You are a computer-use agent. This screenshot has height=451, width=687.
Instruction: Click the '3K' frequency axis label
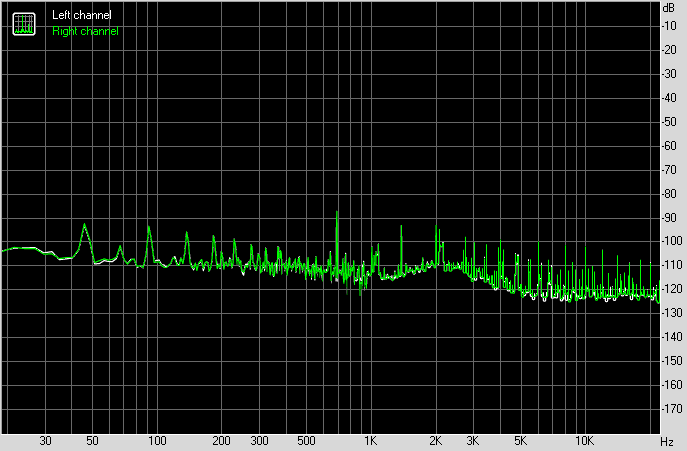click(x=472, y=441)
